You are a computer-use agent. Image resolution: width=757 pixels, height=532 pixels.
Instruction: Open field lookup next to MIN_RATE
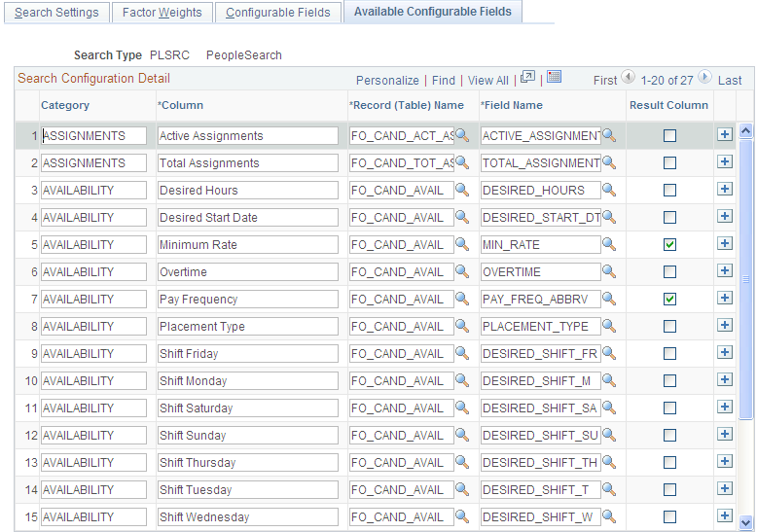coord(609,245)
